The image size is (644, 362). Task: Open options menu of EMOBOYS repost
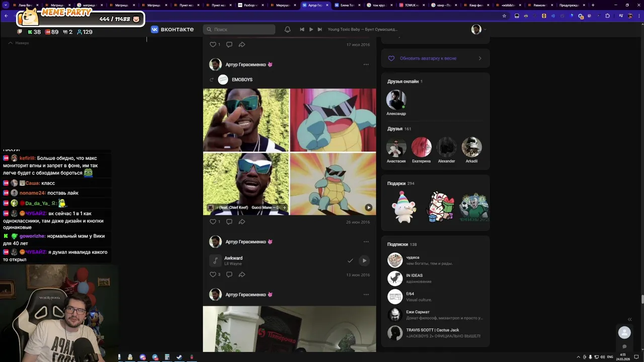[x=366, y=64]
